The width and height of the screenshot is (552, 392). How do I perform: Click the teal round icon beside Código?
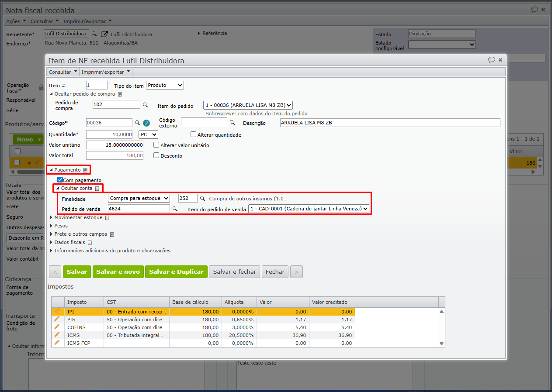pyautogui.click(x=146, y=123)
